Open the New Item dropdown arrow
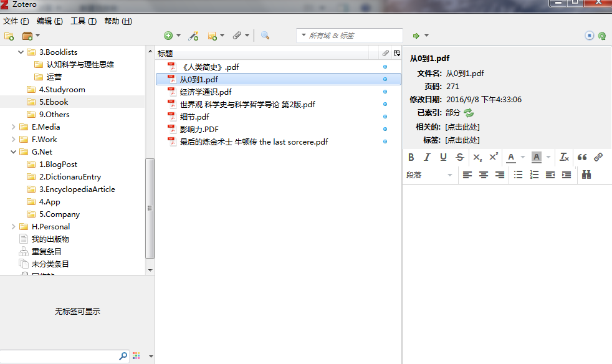 coord(178,36)
